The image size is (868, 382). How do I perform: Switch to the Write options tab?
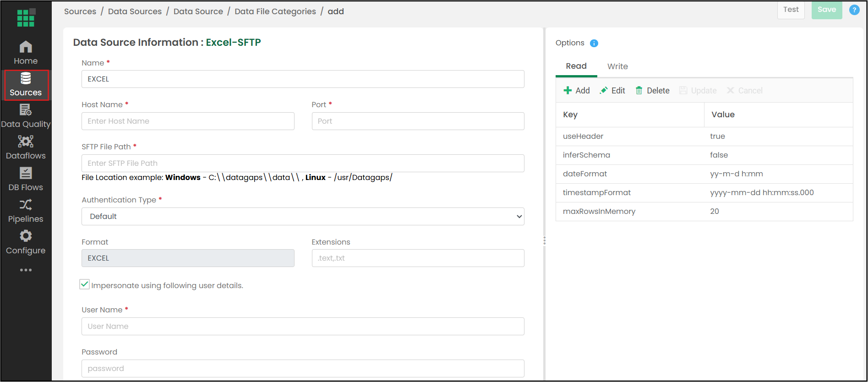(x=617, y=66)
